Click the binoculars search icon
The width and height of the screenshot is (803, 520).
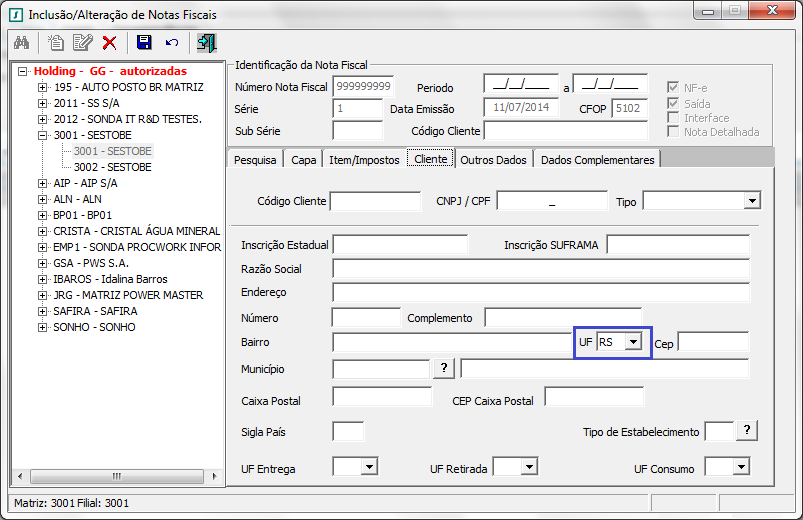pyautogui.click(x=20, y=42)
